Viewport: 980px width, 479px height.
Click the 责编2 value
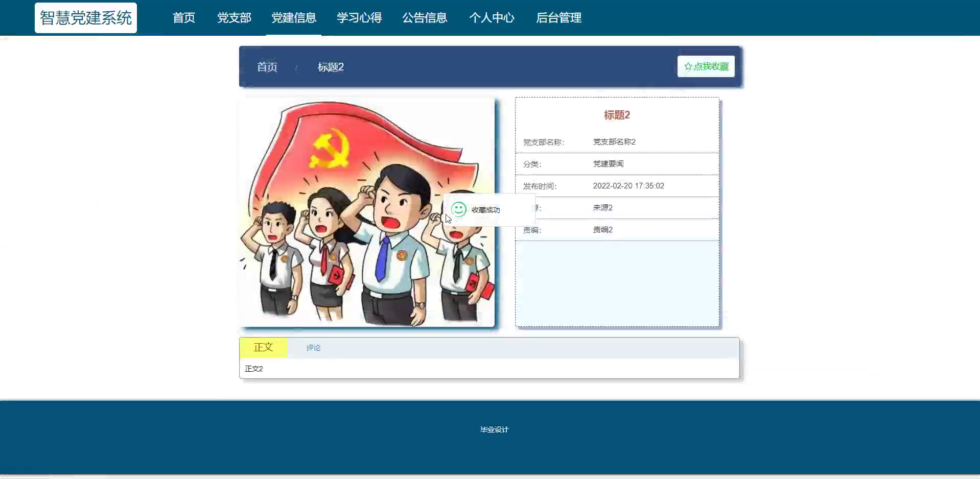click(x=602, y=229)
